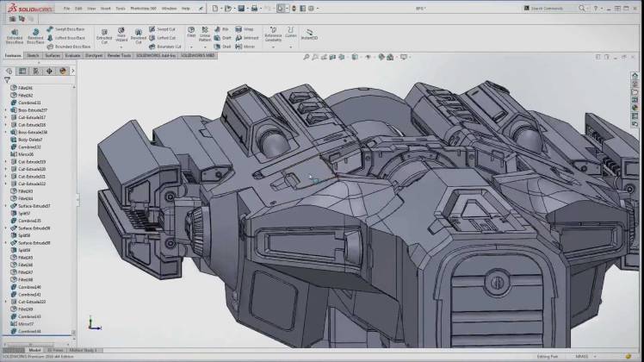Click the Extruded Cut tool
The image size is (644, 362).
point(104,34)
